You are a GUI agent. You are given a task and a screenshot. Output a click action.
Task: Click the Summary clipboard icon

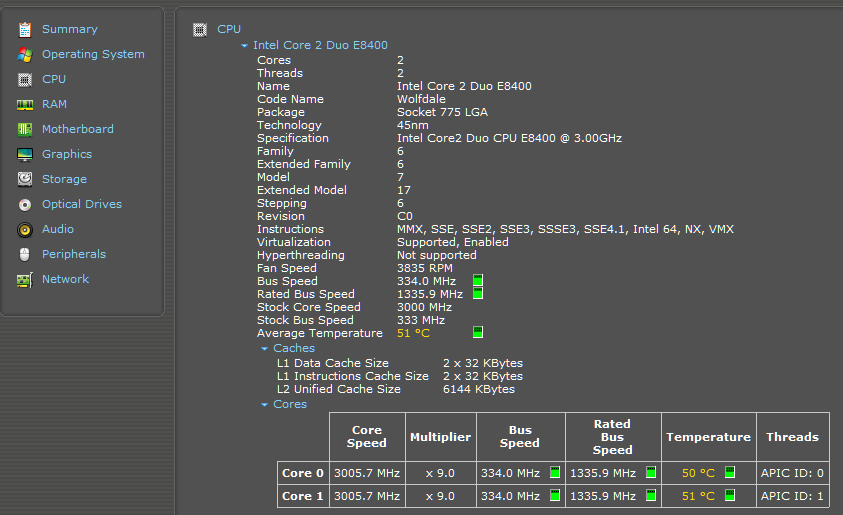[25, 30]
